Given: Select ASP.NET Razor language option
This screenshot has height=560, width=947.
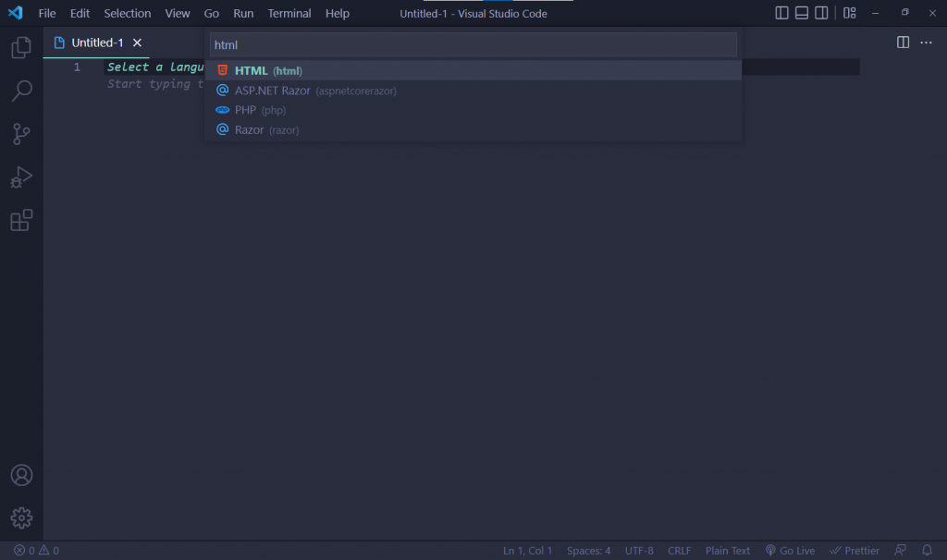Looking at the screenshot, I should [x=473, y=91].
